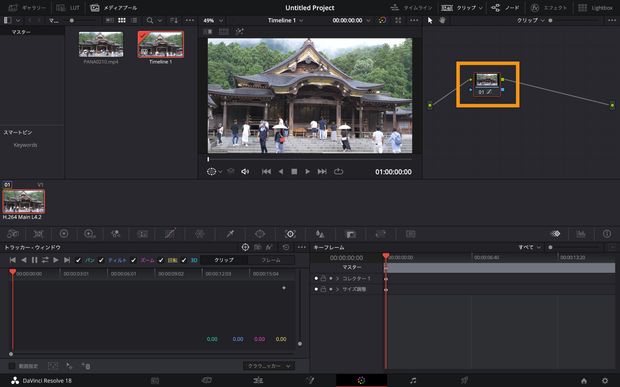Mute viewer audio speaker icon
620x387 pixels.
coord(245,172)
